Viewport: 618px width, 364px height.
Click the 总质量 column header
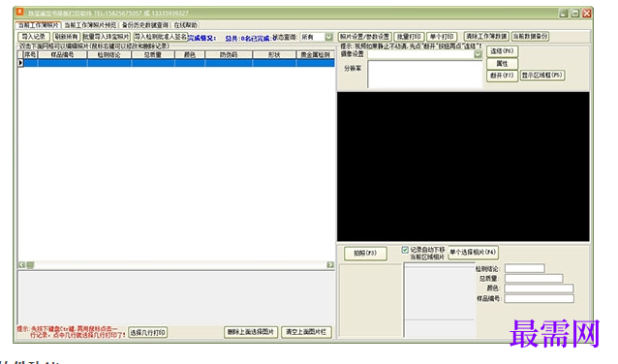[153, 55]
